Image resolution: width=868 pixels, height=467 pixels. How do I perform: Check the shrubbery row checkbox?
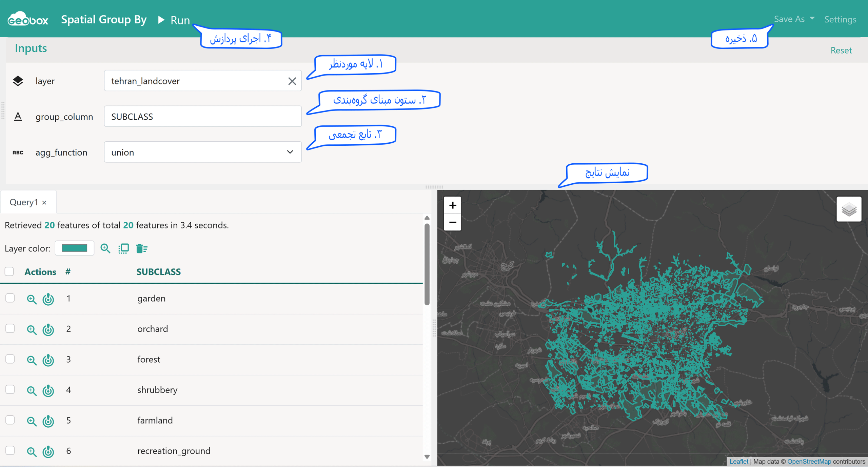click(x=10, y=389)
